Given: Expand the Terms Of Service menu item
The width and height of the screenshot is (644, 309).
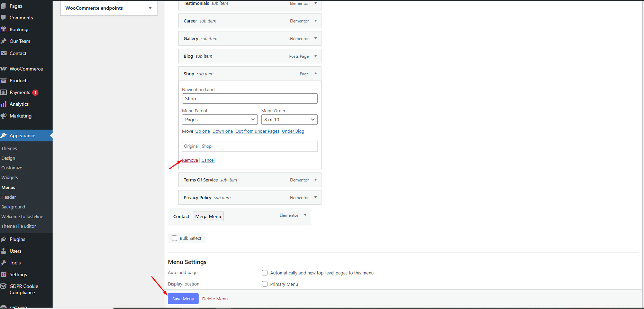Looking at the screenshot, I should (315, 180).
